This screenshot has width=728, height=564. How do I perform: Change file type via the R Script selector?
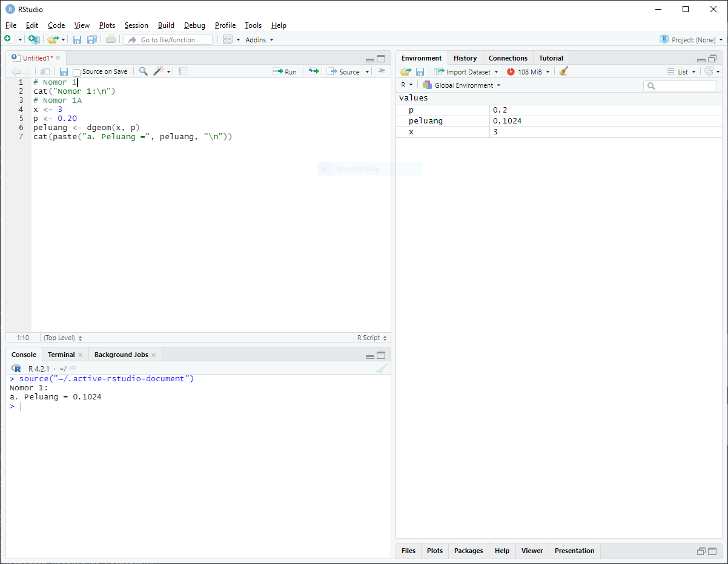372,338
